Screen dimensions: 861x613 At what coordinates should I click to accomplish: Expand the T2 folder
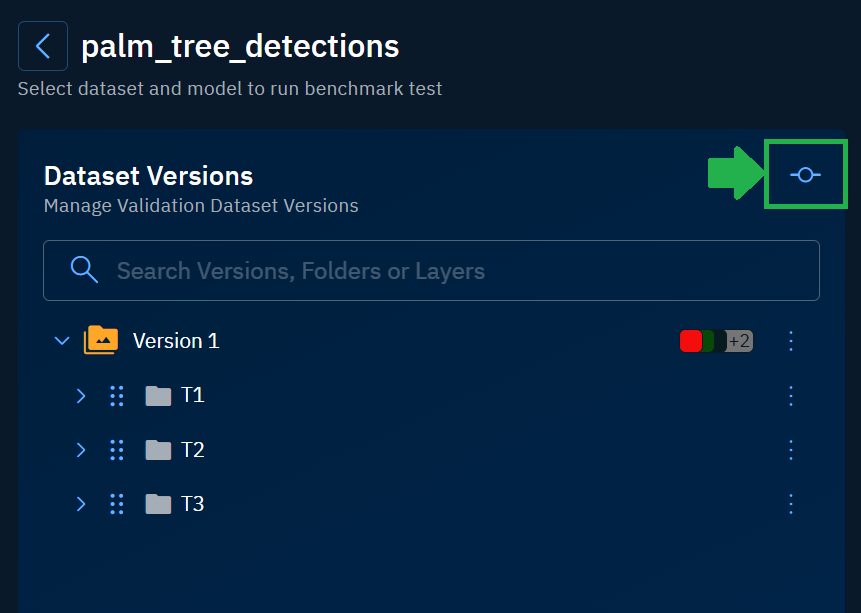81,450
